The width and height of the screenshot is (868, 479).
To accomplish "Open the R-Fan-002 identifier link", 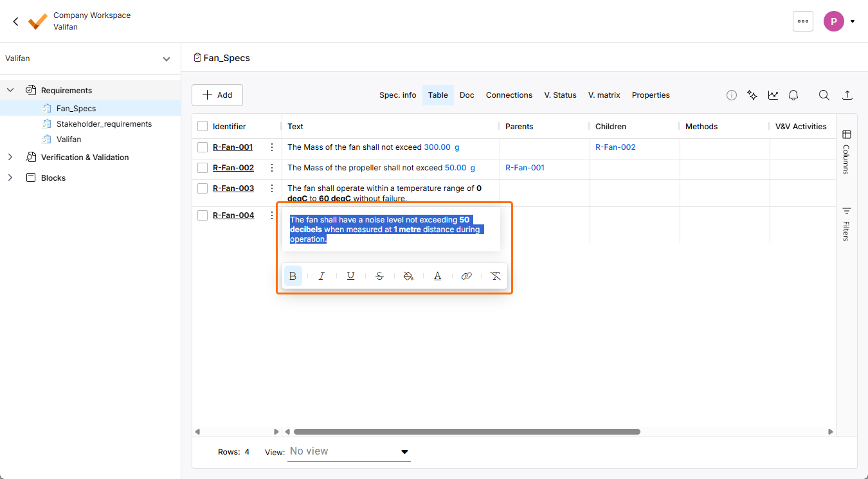I will [233, 168].
